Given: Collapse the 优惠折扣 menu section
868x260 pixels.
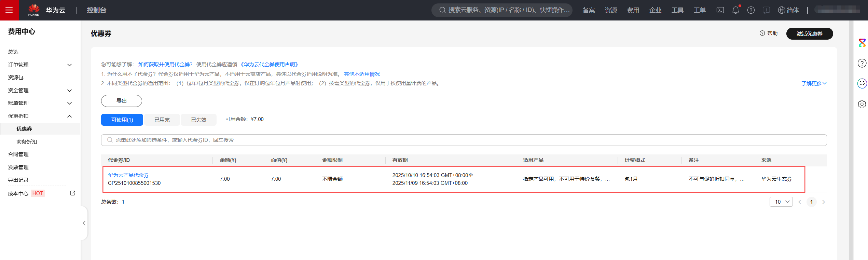Looking at the screenshot, I should point(69,116).
